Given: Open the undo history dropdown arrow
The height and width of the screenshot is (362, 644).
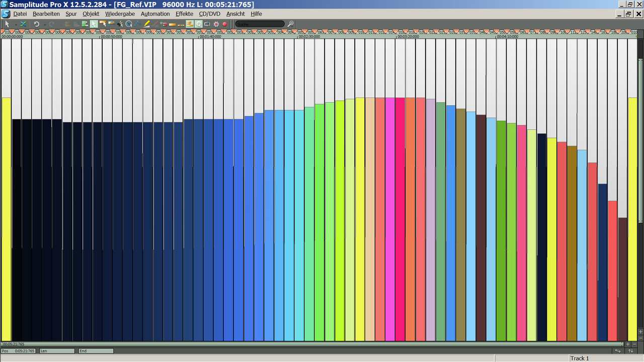Looking at the screenshot, I should coord(45,24).
